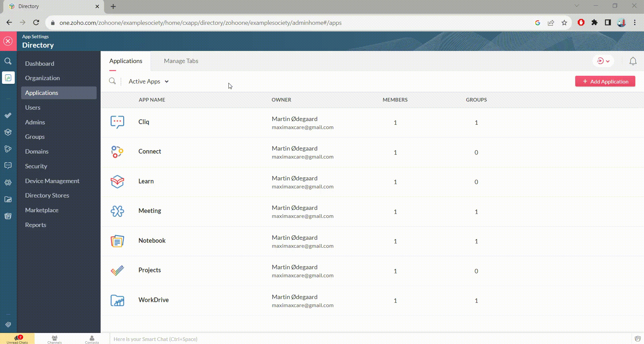Image resolution: width=644 pixels, height=344 pixels.
Task: Click the Add Application button
Action: (605, 81)
